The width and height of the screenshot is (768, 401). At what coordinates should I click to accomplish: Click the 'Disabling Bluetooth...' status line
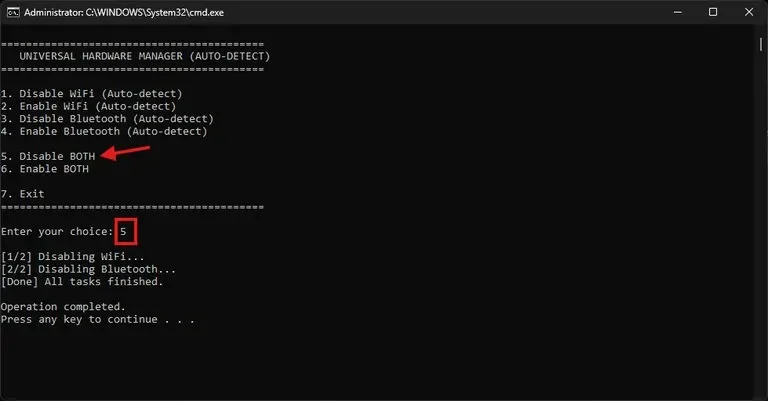(x=88, y=269)
